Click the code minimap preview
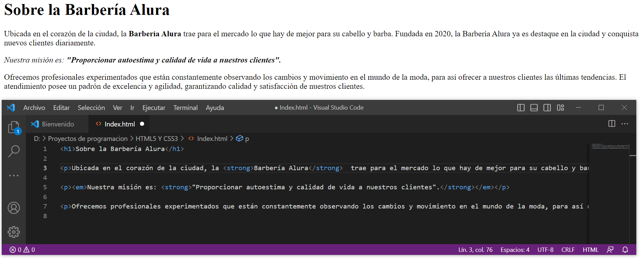644x266 pixels. (x=610, y=147)
